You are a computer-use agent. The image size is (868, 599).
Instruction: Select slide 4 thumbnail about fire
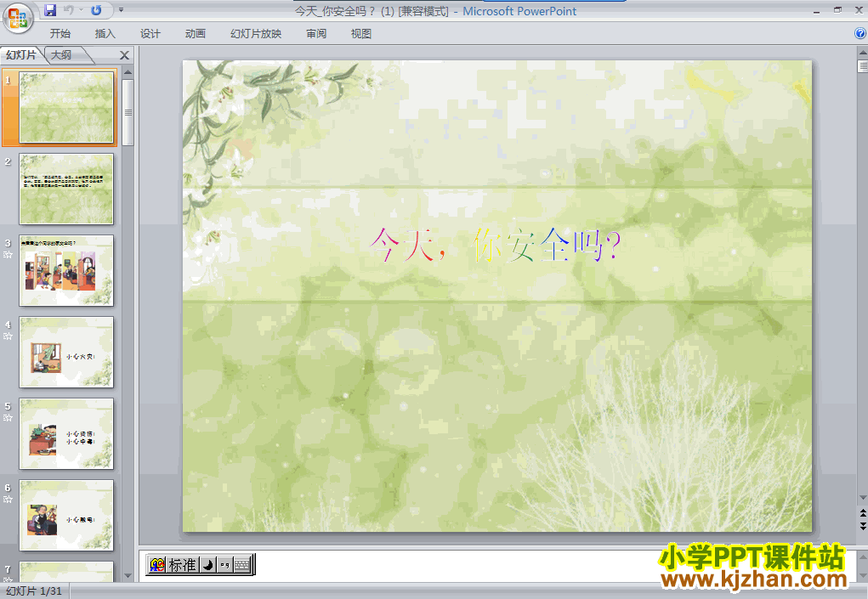pyautogui.click(x=66, y=353)
